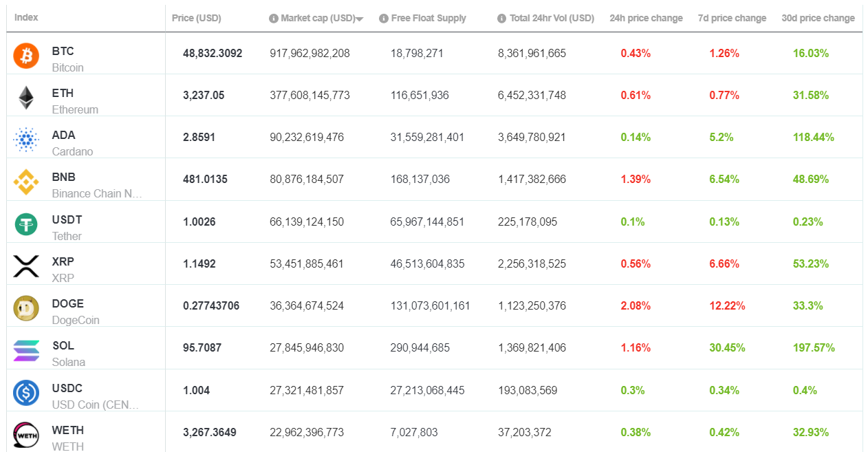Click Cardano price 2.8591
The image size is (868, 452).
tap(199, 137)
